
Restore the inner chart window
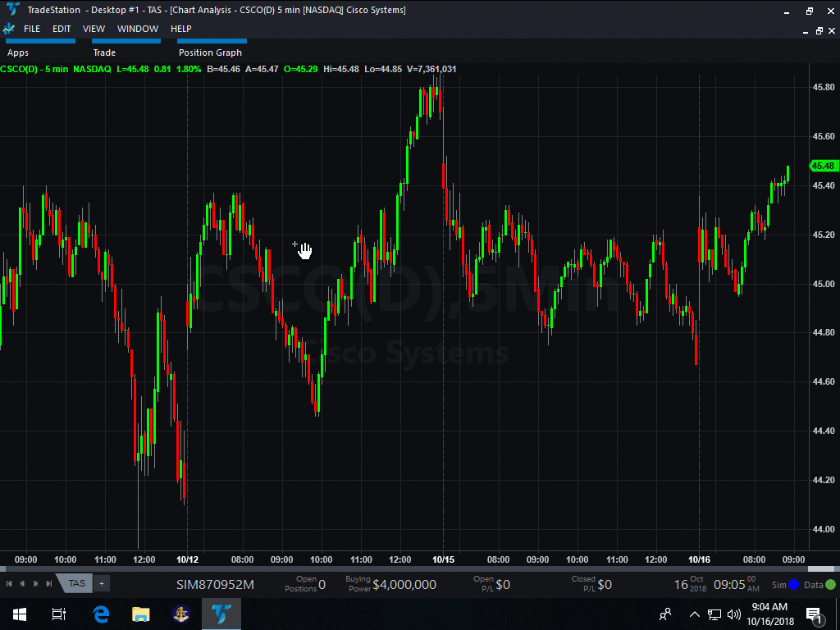point(819,31)
